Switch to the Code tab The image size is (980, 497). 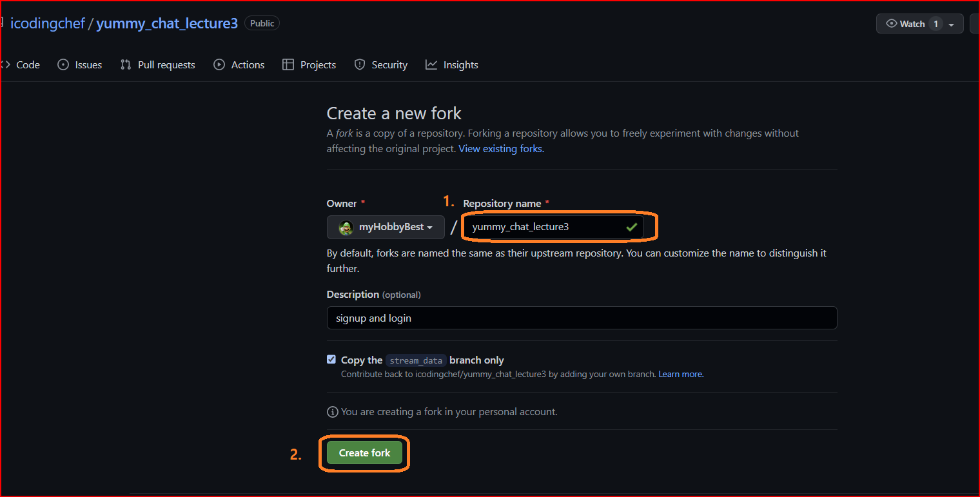(28, 64)
